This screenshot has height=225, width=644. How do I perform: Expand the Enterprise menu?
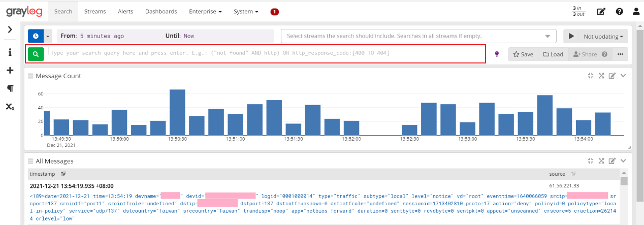pyautogui.click(x=205, y=11)
